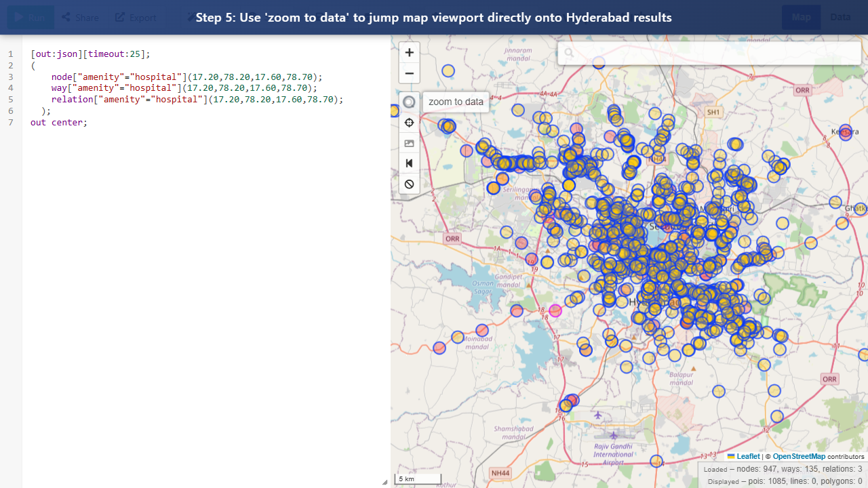This screenshot has width=868, height=488.
Task: Zoom in on the map
Action: click(409, 52)
